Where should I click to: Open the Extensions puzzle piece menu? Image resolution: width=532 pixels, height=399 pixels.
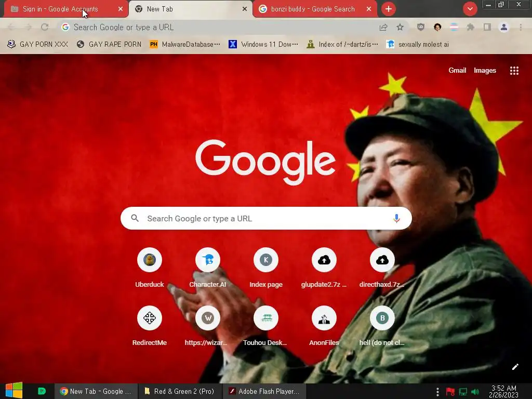tap(470, 27)
